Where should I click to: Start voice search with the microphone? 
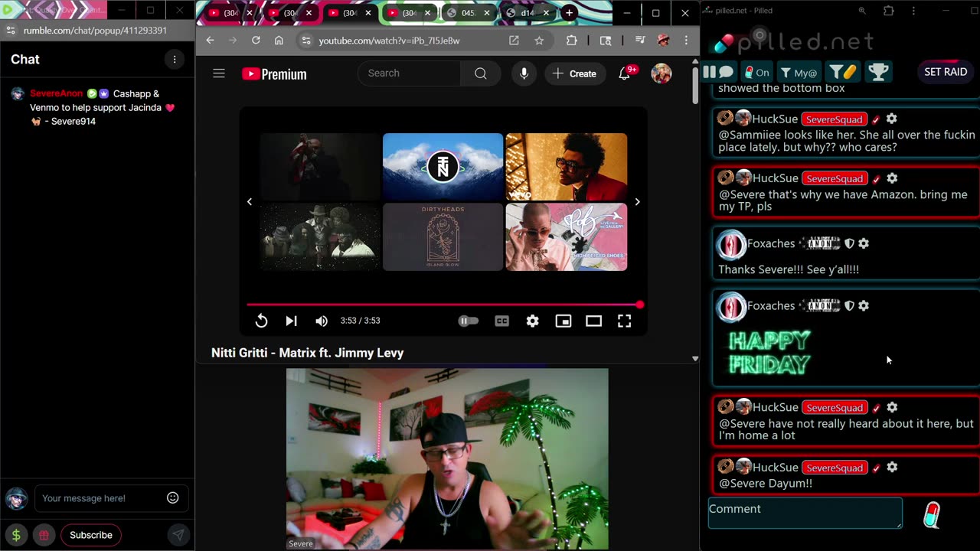pos(524,73)
